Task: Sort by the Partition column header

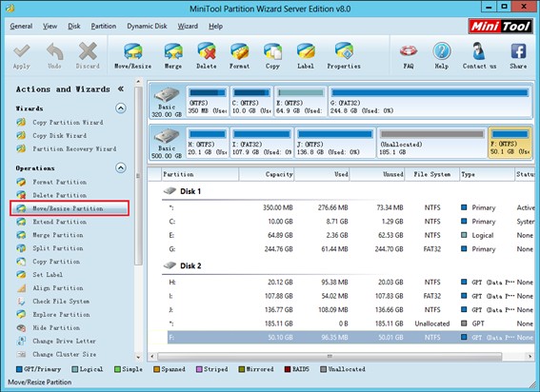Action: (200, 174)
